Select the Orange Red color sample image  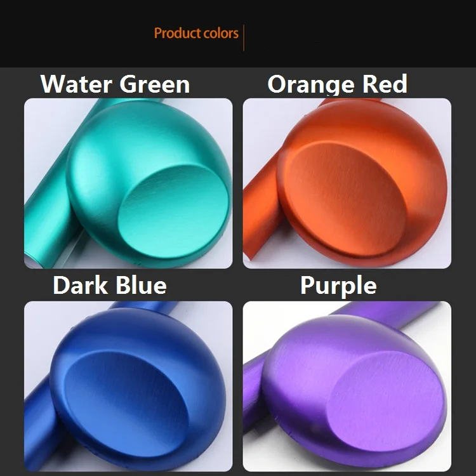click(x=347, y=183)
